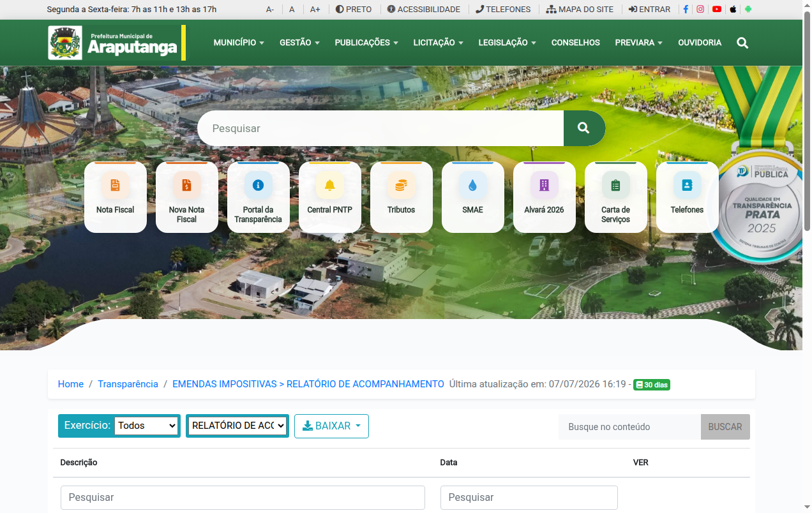The width and height of the screenshot is (812, 513).
Task: Open the Instagram icon link
Action: [x=700, y=10]
